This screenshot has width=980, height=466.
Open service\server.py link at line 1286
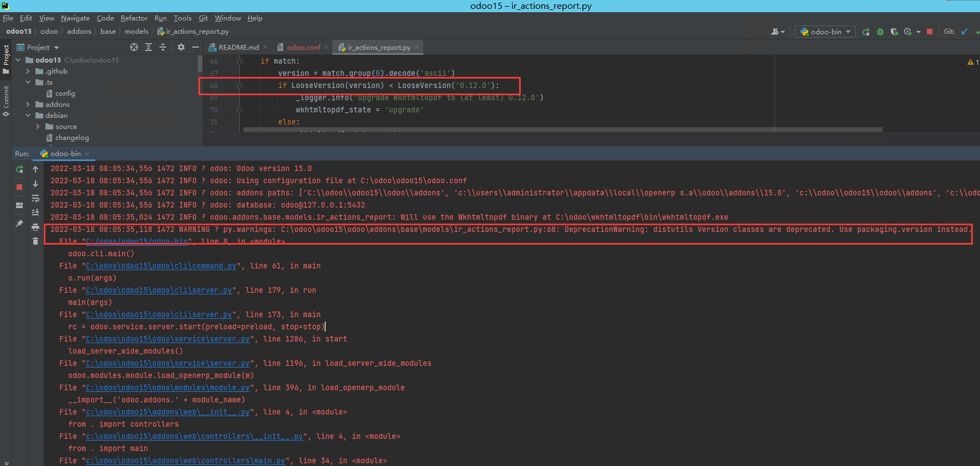click(x=168, y=339)
